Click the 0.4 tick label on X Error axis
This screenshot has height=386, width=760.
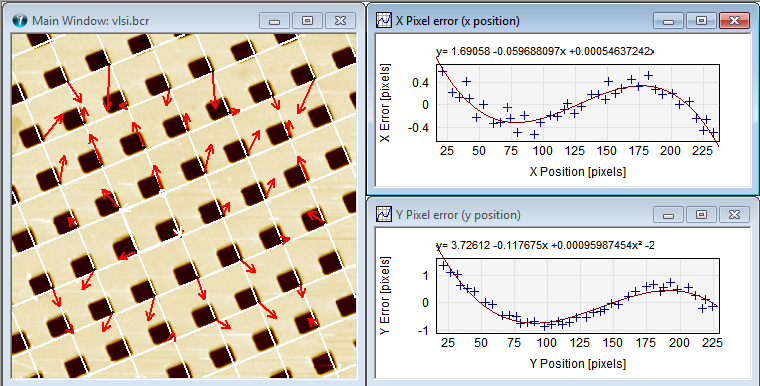[x=421, y=83]
